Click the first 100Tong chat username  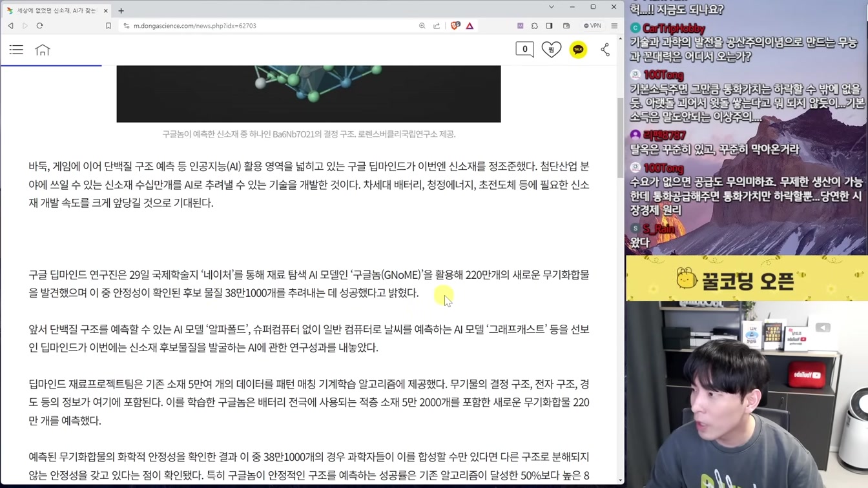click(663, 75)
